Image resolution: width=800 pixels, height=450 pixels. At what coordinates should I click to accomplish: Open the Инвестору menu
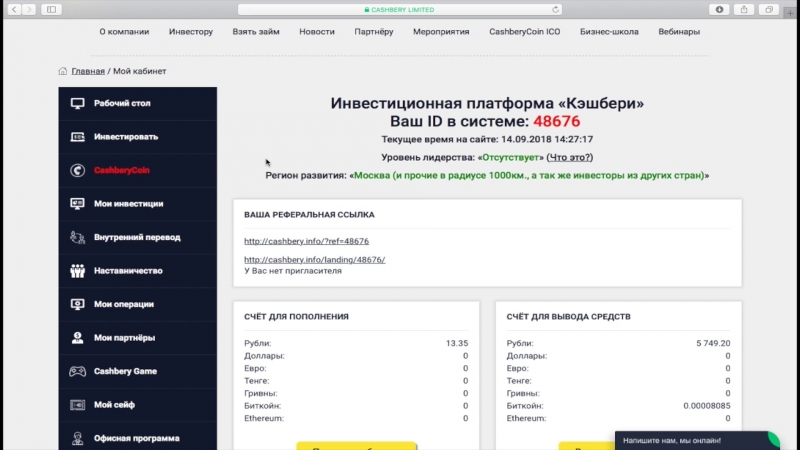pyautogui.click(x=191, y=32)
